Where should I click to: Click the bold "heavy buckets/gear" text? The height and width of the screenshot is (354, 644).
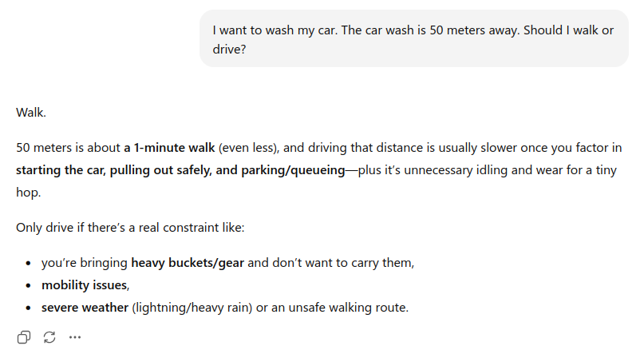coord(188,262)
